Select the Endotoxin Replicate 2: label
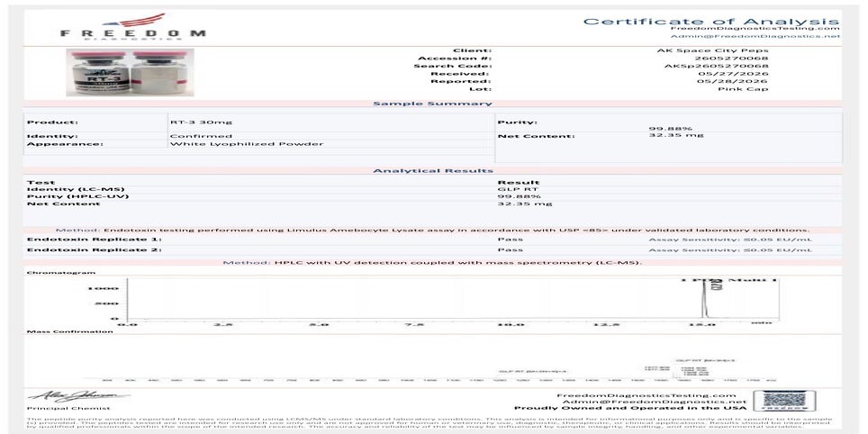The image size is (868, 434). pos(95,249)
